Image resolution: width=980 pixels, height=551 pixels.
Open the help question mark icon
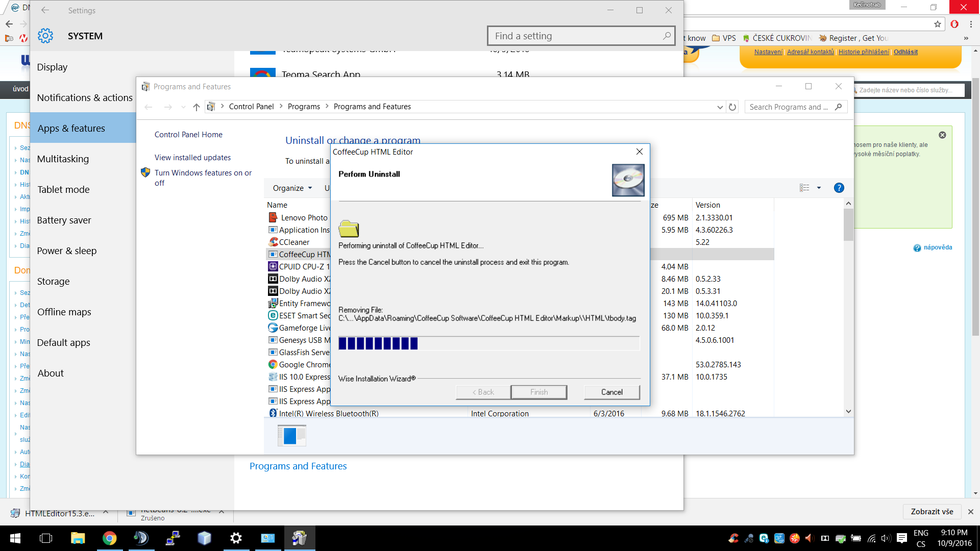pyautogui.click(x=839, y=188)
